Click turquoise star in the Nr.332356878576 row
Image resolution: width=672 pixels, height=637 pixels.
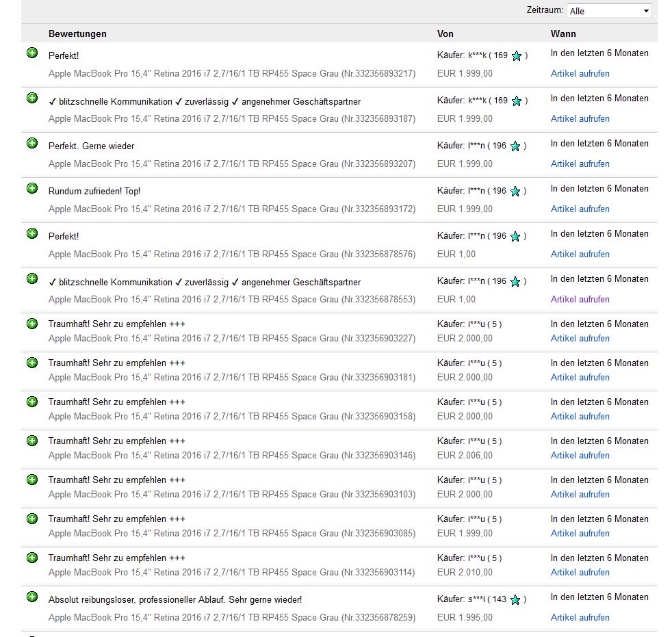coord(515,236)
